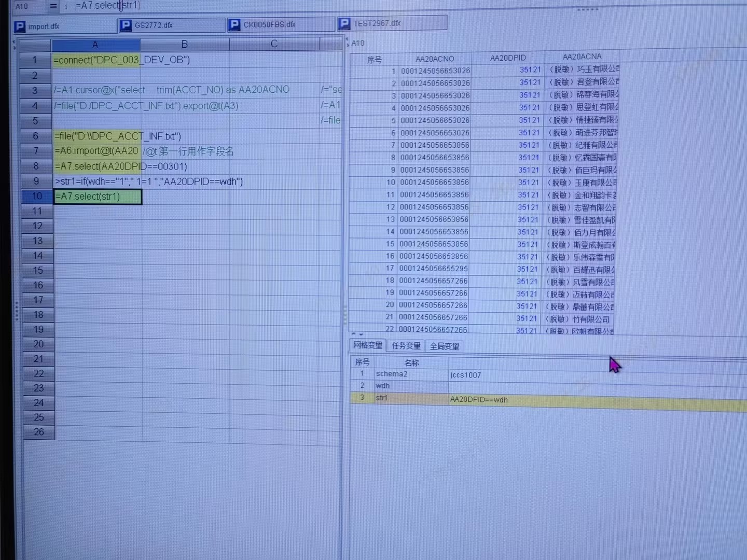Select grid row header 1
The image size is (747, 560).
pyautogui.click(x=35, y=60)
